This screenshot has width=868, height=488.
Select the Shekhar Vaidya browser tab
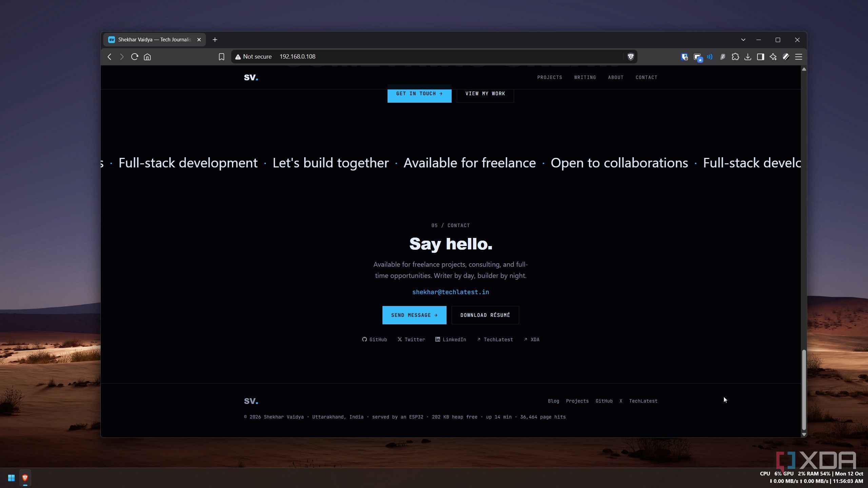coord(154,40)
